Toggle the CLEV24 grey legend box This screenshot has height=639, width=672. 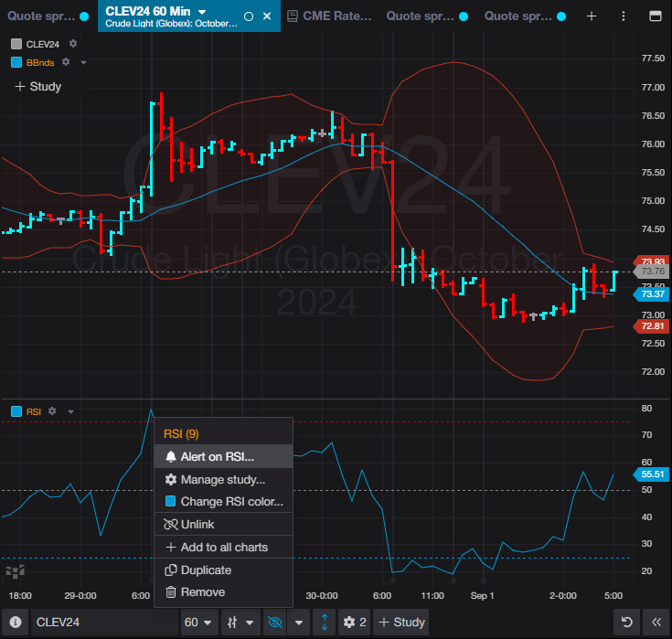click(16, 44)
